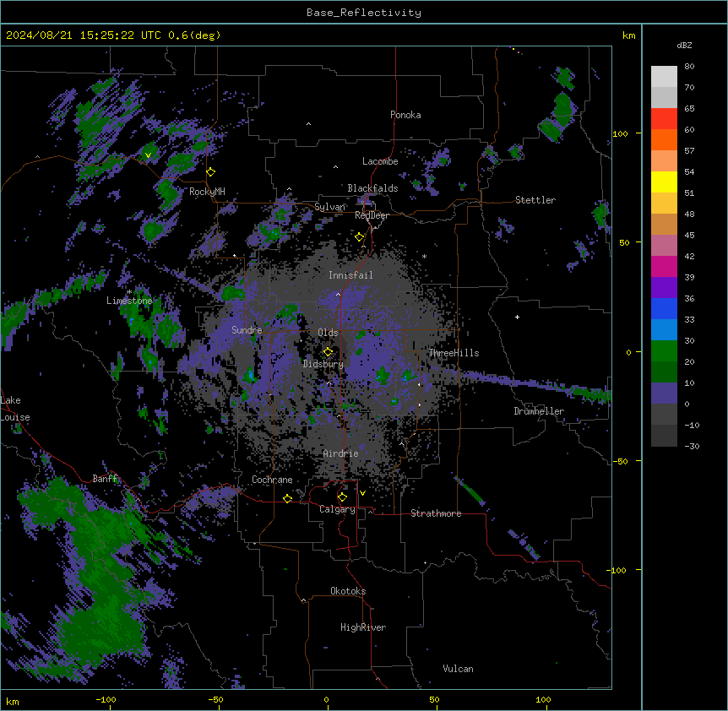Viewport: 728px width, 711px height.
Task: Pick the bright yellow swatch in the legend
Action: pos(664,182)
